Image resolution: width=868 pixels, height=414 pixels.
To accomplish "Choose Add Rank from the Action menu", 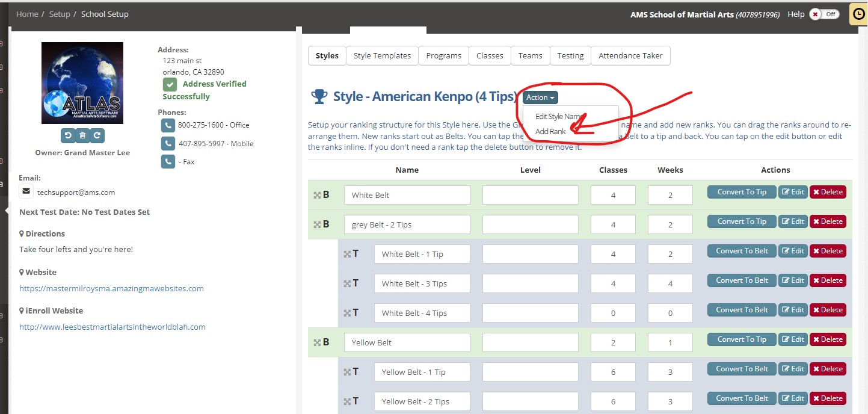I will click(550, 131).
